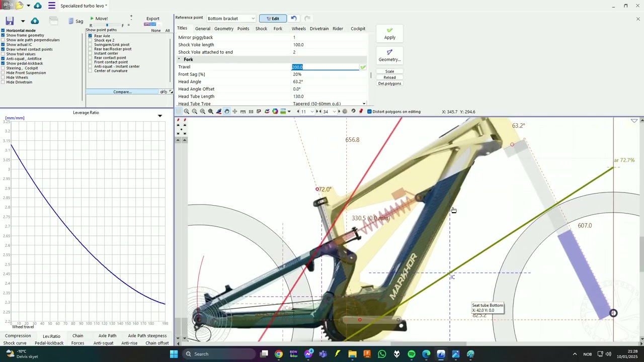Toggle Show frame geometry checkbox
Screen dimensions: 644x362
click(3, 35)
